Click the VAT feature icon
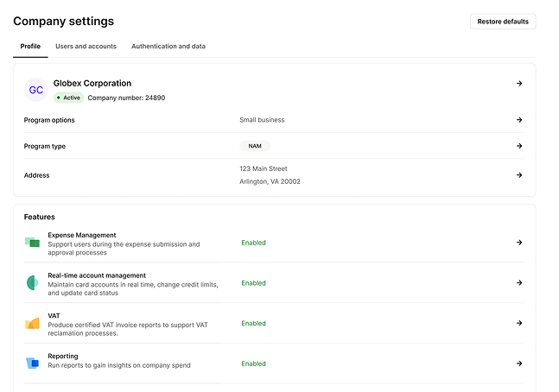Viewport: 559px width, 392px height. [x=32, y=324]
